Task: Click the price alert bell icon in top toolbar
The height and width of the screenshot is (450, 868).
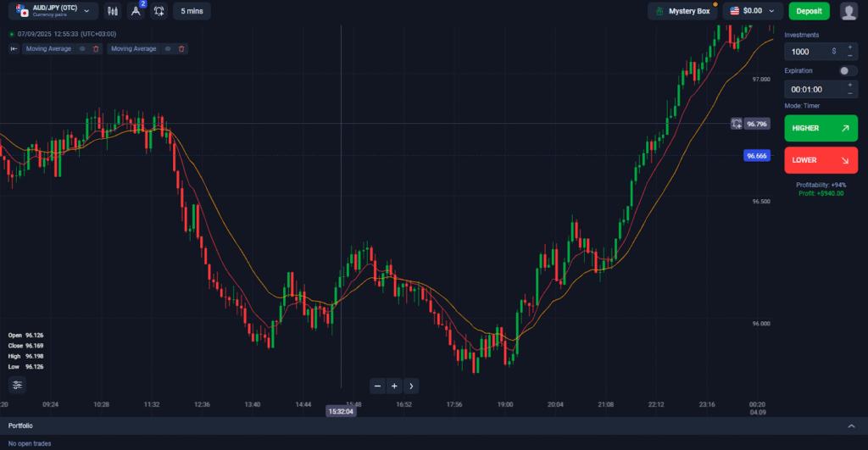Action: pos(159,11)
